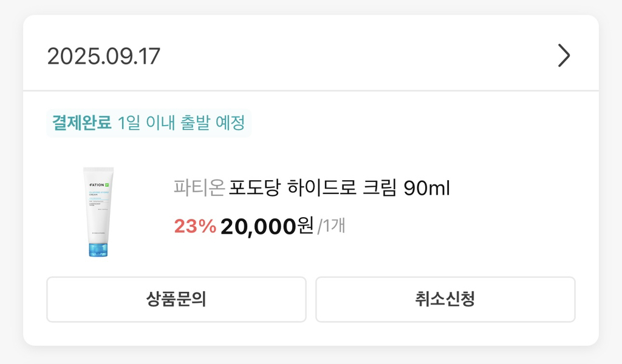
Task: Click the order date 2025.09.17
Action: tap(104, 56)
